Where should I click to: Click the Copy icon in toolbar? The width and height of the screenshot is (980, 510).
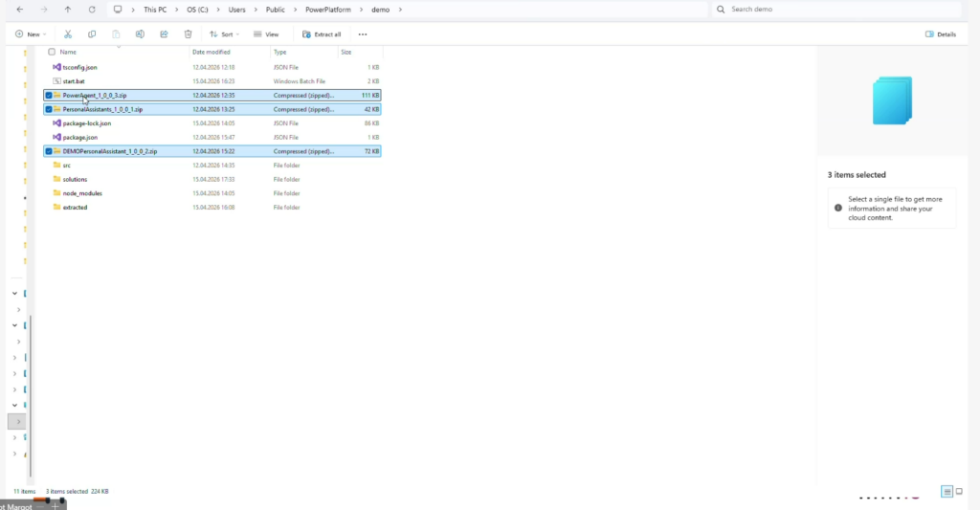click(x=92, y=34)
